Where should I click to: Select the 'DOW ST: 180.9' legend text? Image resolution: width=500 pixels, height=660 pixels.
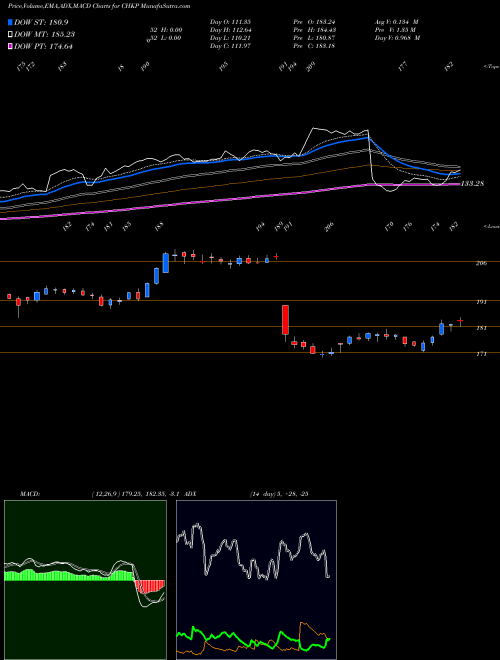41,22
